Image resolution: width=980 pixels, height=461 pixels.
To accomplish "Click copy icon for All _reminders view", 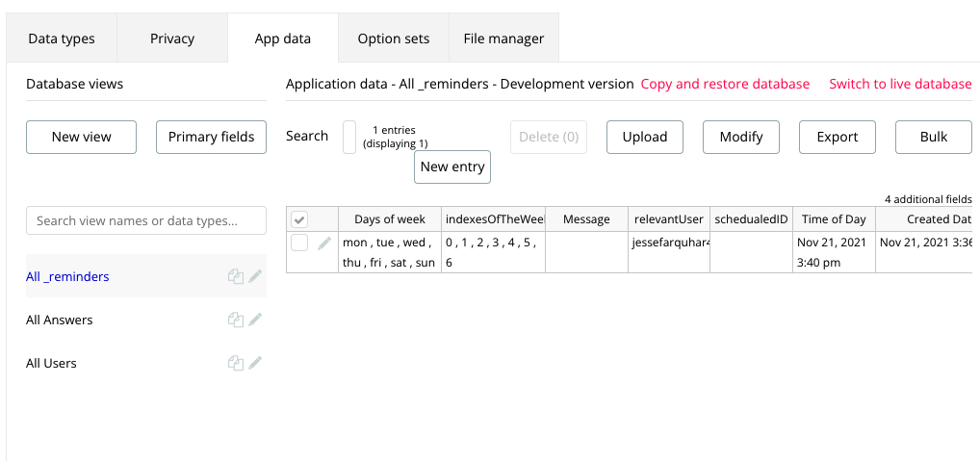I will click(235, 276).
